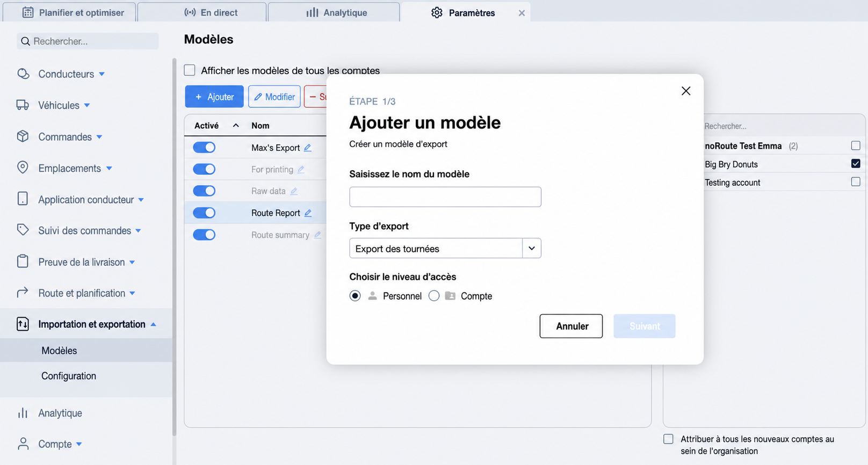
Task: Close the Ajouter un modèle dialog
Action: 686,91
